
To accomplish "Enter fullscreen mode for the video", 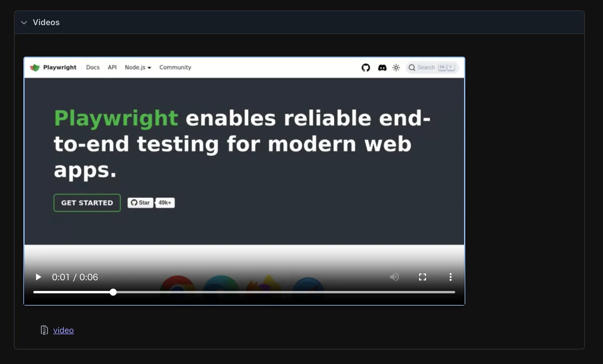I will 423,277.
